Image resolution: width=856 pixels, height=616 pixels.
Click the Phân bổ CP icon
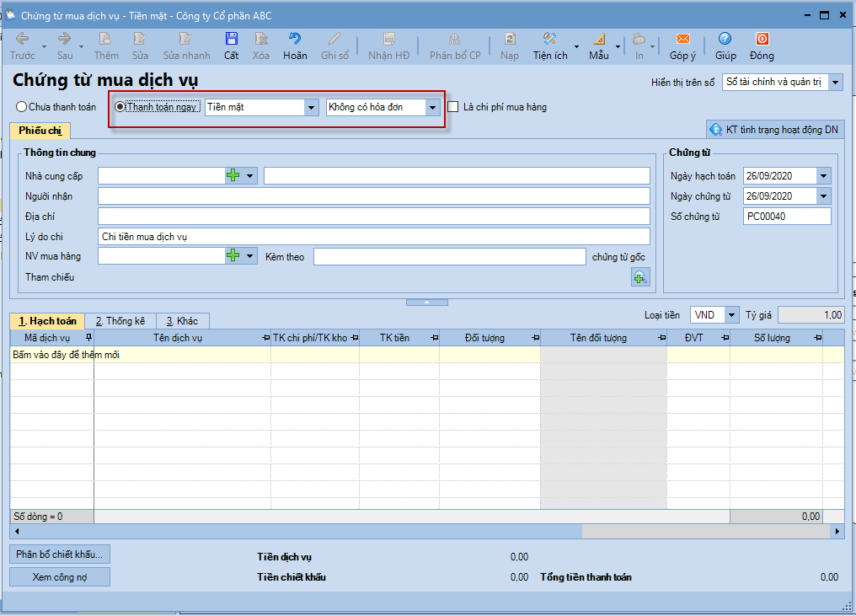point(454,39)
